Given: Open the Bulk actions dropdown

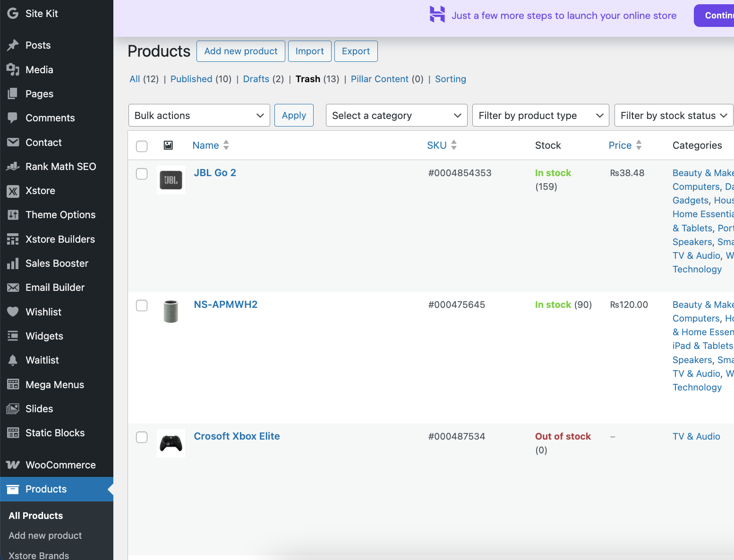Looking at the screenshot, I should click(x=199, y=115).
